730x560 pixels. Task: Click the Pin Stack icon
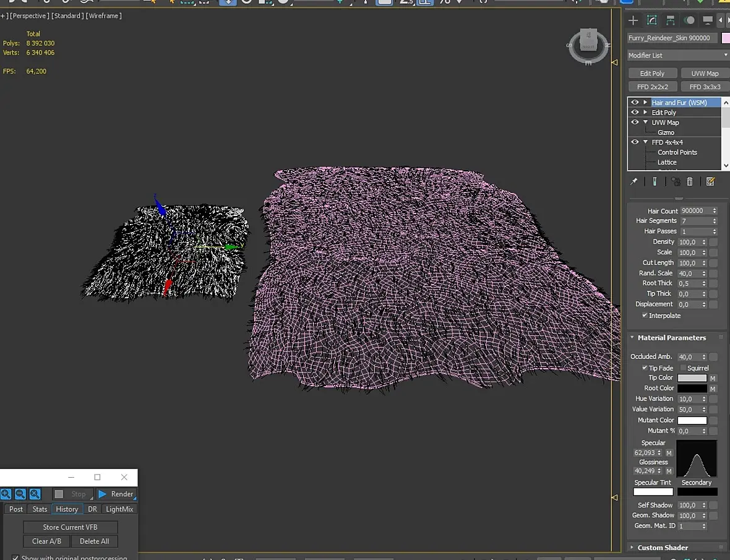(x=633, y=181)
